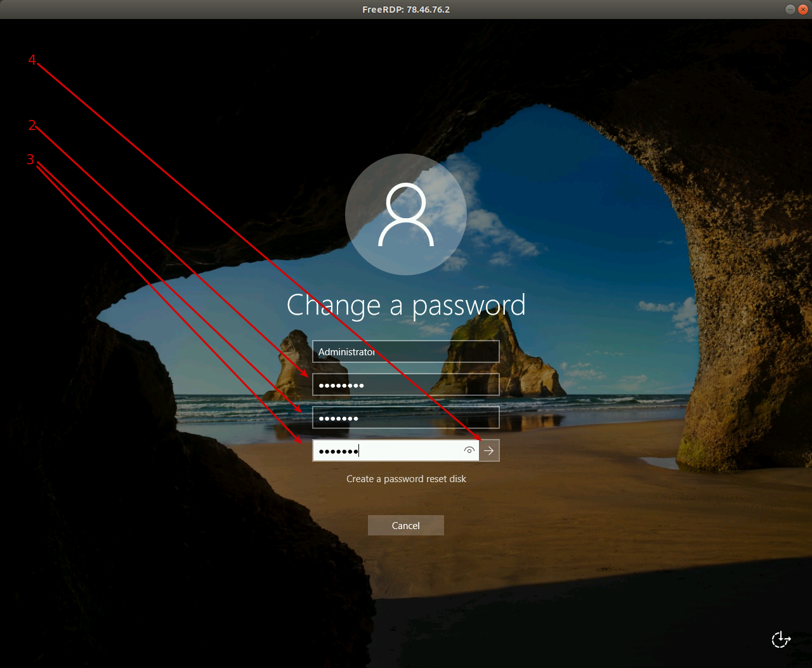Image resolution: width=812 pixels, height=668 pixels.
Task: Minimize the FreeRDP window
Action: (x=790, y=10)
